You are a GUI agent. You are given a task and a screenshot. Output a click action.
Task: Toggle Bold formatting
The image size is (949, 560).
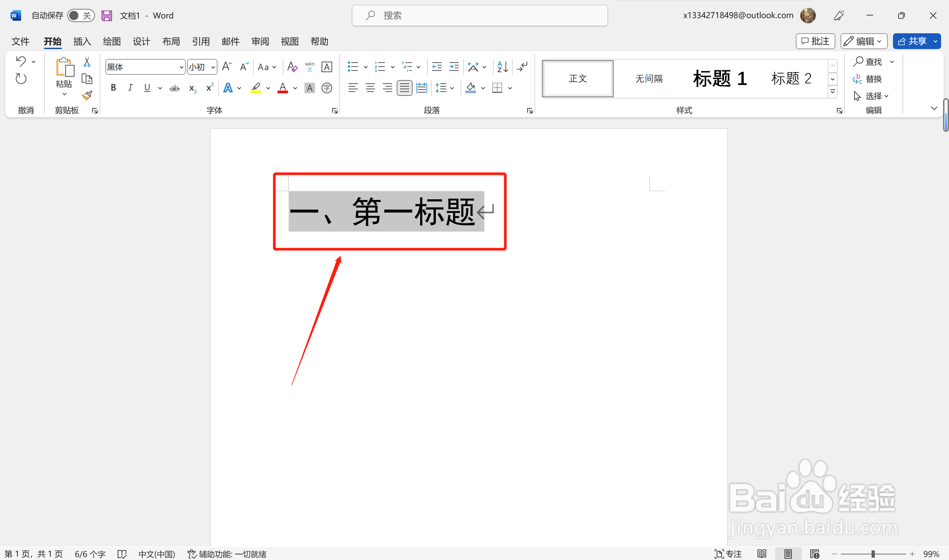pyautogui.click(x=113, y=88)
